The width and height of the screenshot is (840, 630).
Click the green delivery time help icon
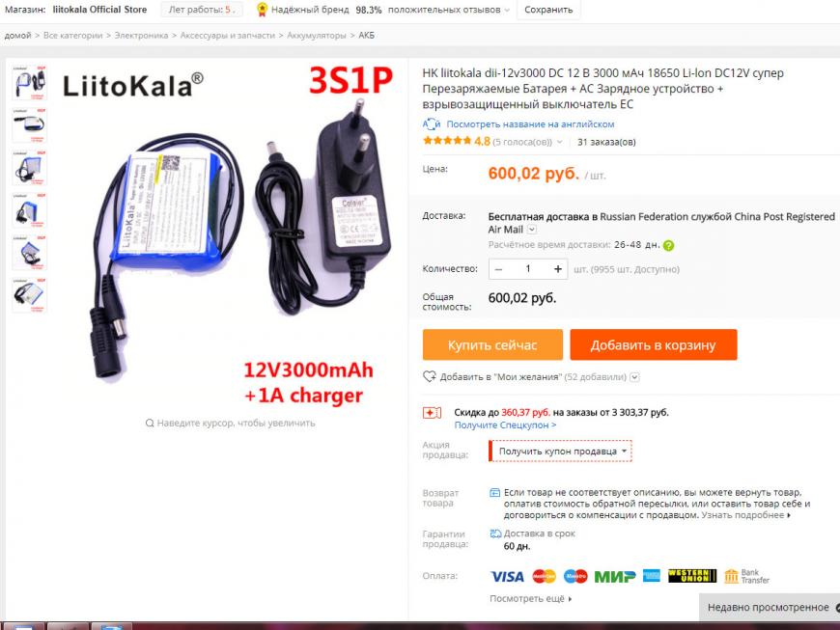(668, 246)
